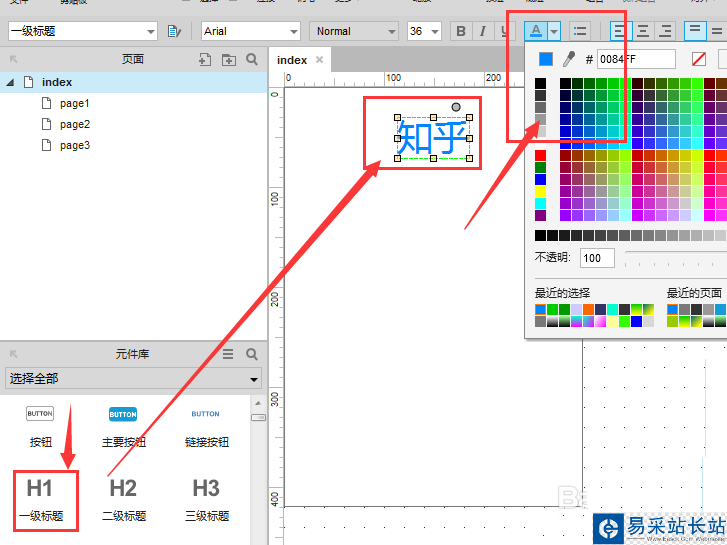The image size is (727, 545).
Task: Align text to the left
Action: point(619,31)
